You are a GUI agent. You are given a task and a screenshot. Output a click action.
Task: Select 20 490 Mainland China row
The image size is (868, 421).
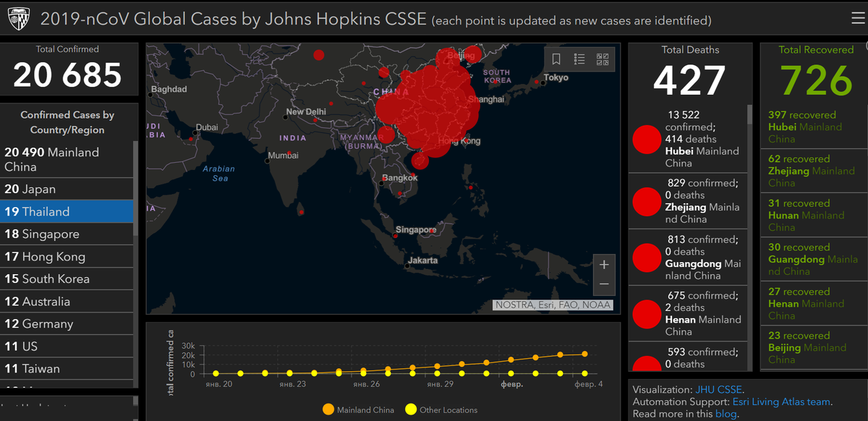point(67,159)
